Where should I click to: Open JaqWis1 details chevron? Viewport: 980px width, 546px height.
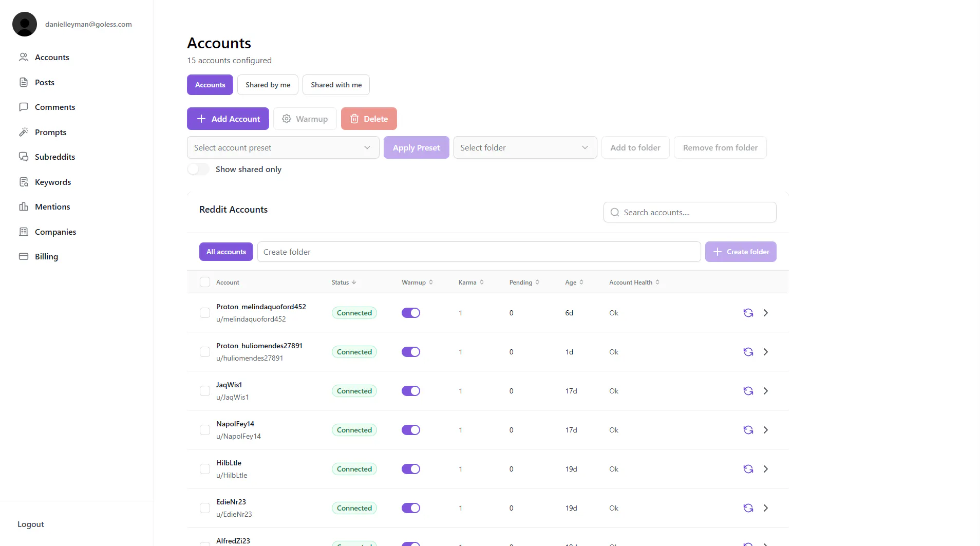[x=766, y=391]
